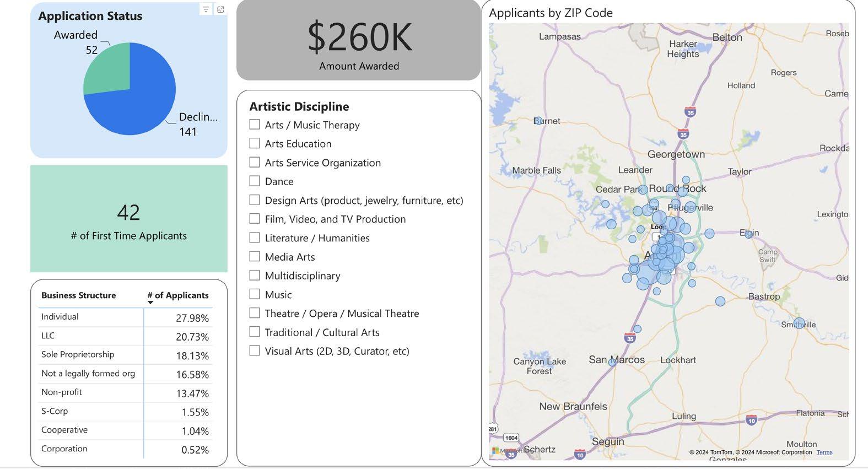Open the filters icon on Application Status
The image size is (868, 469).
pos(206,9)
